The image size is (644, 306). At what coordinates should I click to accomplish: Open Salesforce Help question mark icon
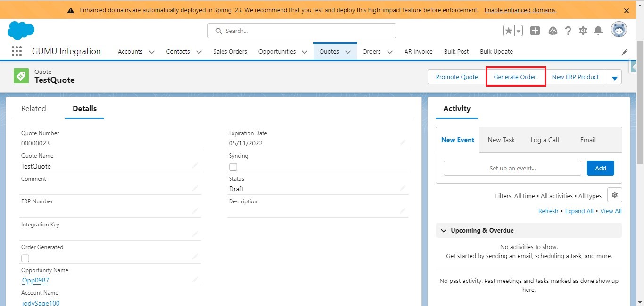click(568, 31)
